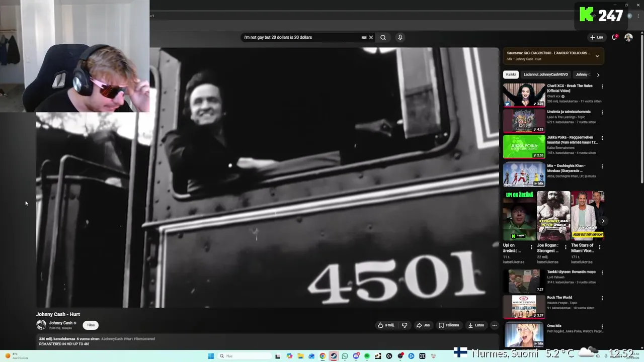Download the video with Lataa button
Image resolution: width=644 pixels, height=362 pixels.
tap(476, 325)
